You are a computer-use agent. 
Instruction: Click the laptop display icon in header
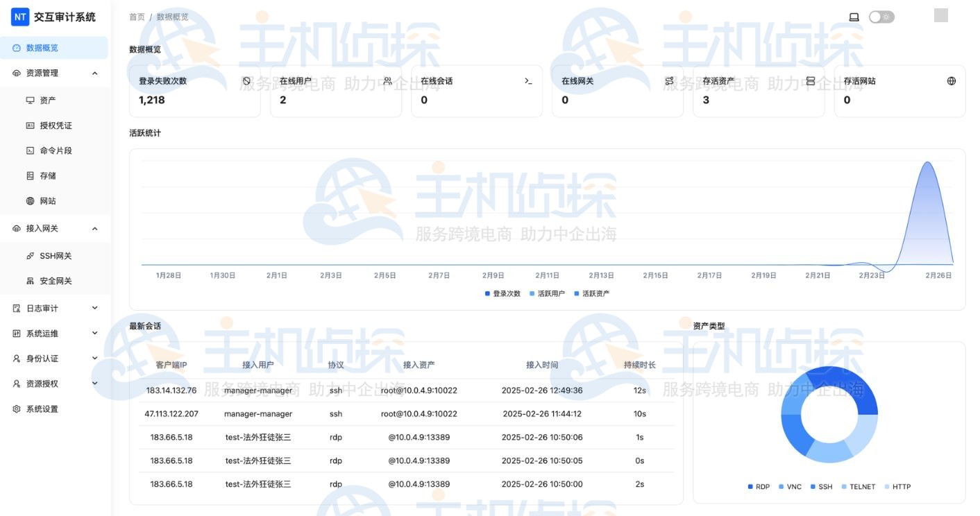[854, 17]
